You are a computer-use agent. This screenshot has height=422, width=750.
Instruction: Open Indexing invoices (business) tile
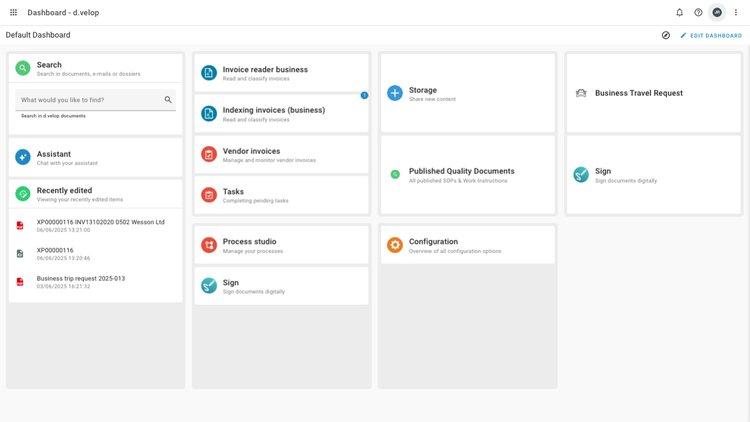281,114
